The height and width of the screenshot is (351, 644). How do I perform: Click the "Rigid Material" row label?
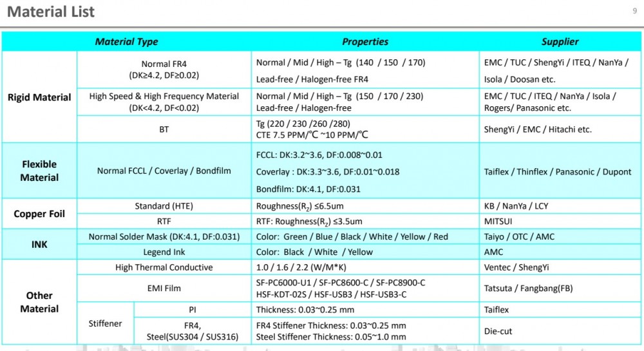click(x=39, y=97)
